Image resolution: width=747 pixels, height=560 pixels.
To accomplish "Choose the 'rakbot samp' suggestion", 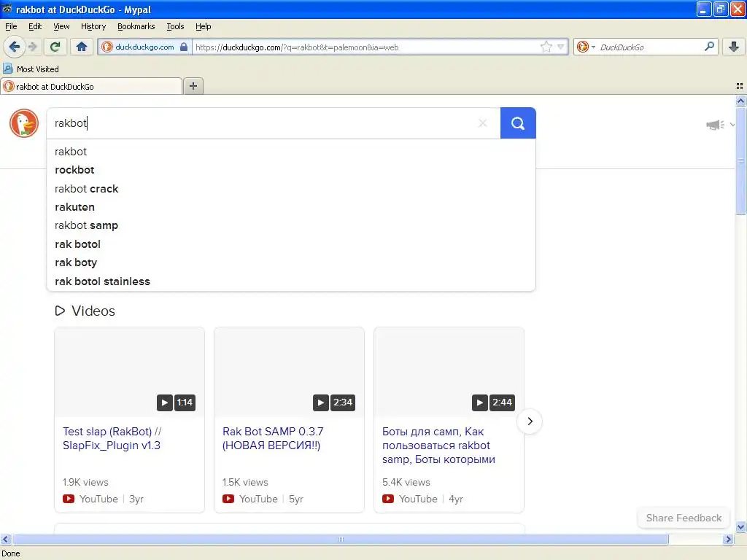I will tap(290, 226).
